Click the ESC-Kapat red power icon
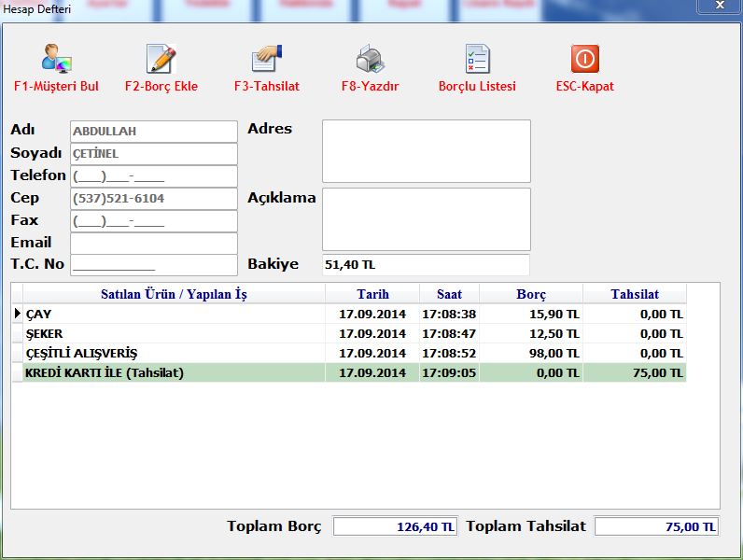The image size is (743, 560). (585, 58)
